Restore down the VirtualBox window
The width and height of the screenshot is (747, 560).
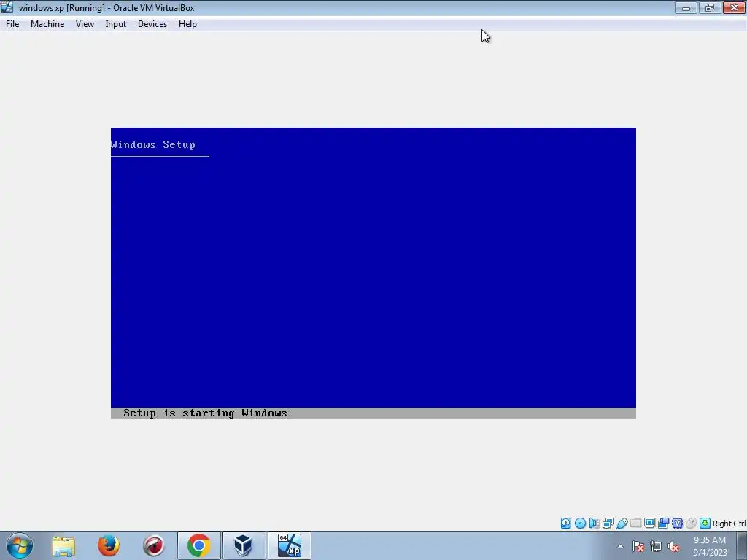[710, 7]
